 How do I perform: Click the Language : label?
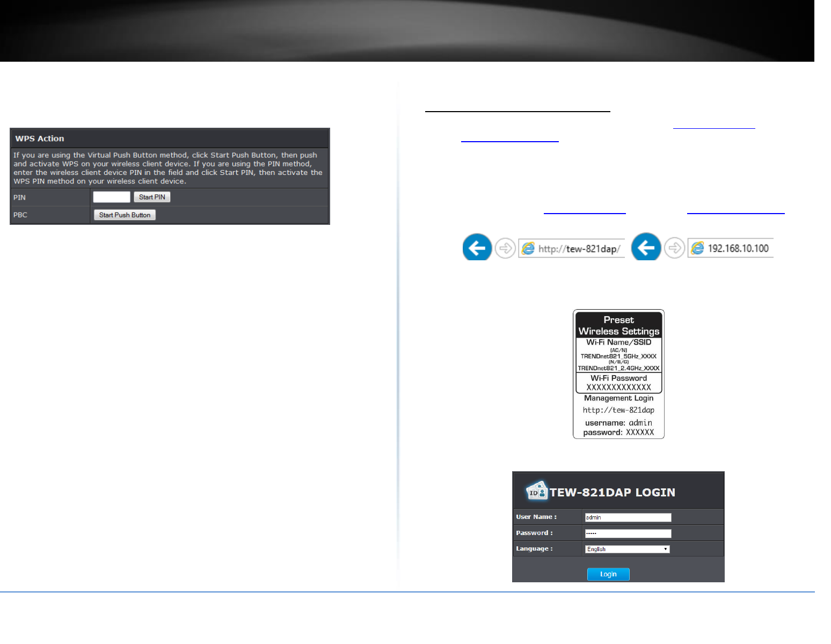(x=534, y=548)
